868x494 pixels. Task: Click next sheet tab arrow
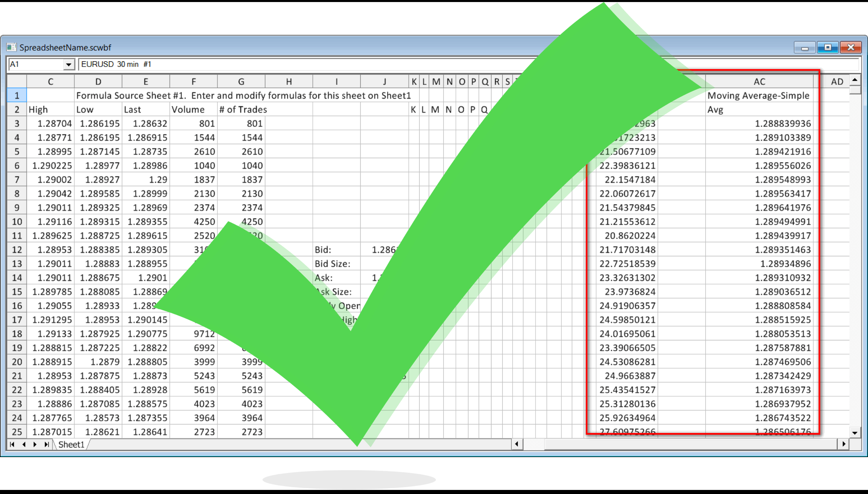point(35,445)
